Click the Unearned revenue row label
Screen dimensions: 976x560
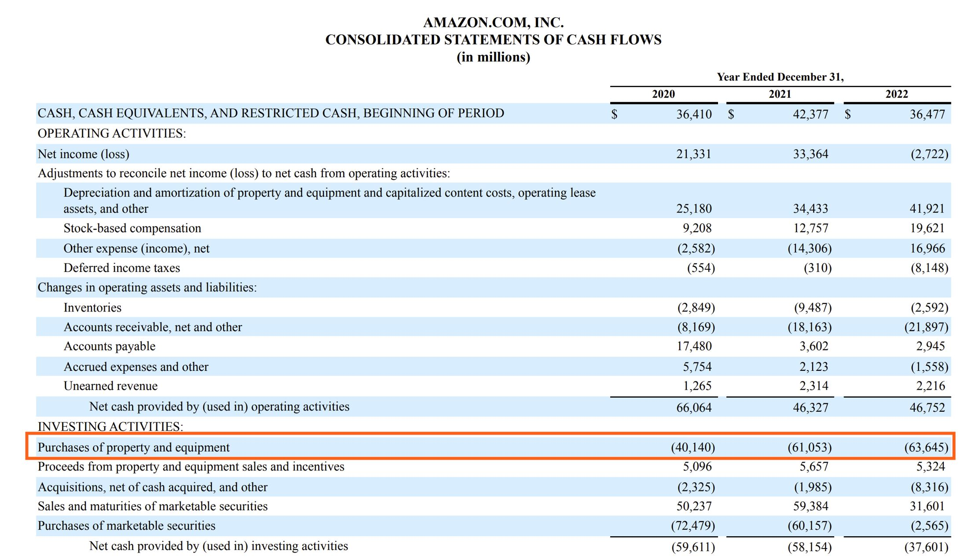pyautogui.click(x=110, y=386)
